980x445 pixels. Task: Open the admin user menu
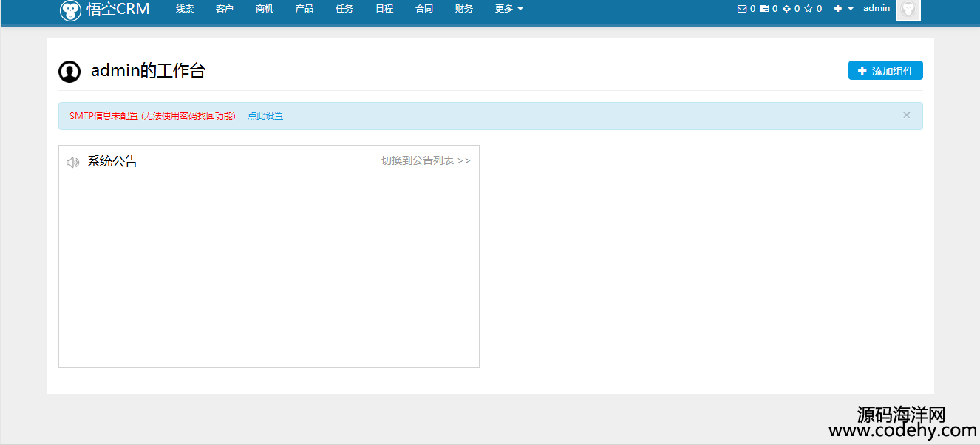(877, 8)
